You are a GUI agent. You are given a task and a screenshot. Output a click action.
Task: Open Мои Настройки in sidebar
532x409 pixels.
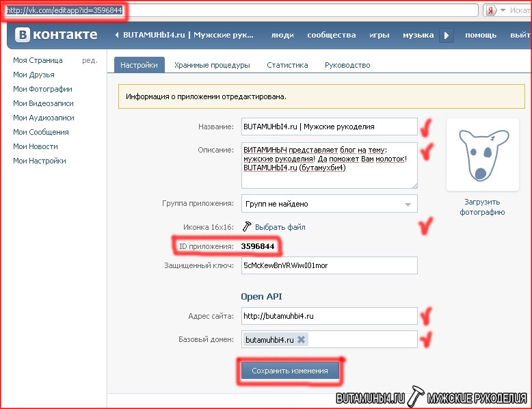[40, 161]
